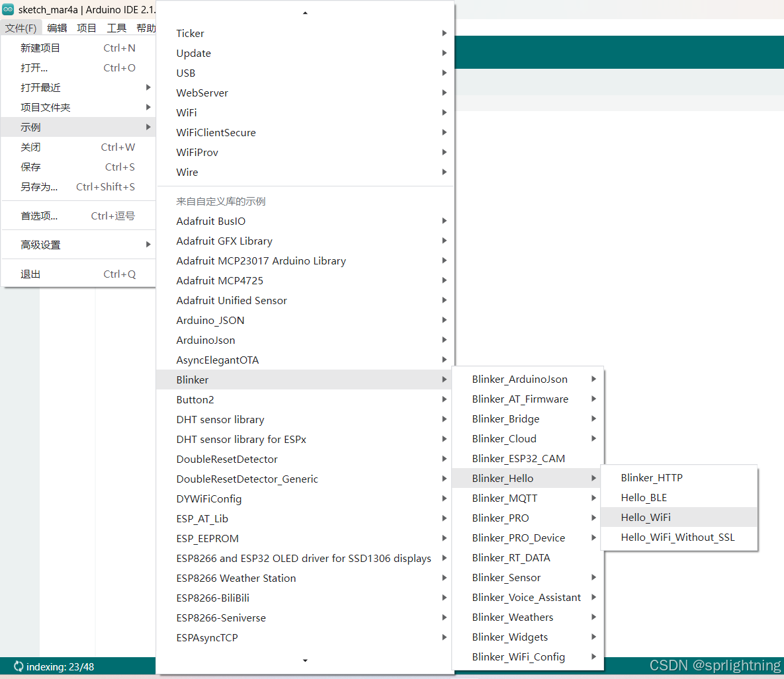
Task: Select the Hello_BLE example
Action: point(679,498)
